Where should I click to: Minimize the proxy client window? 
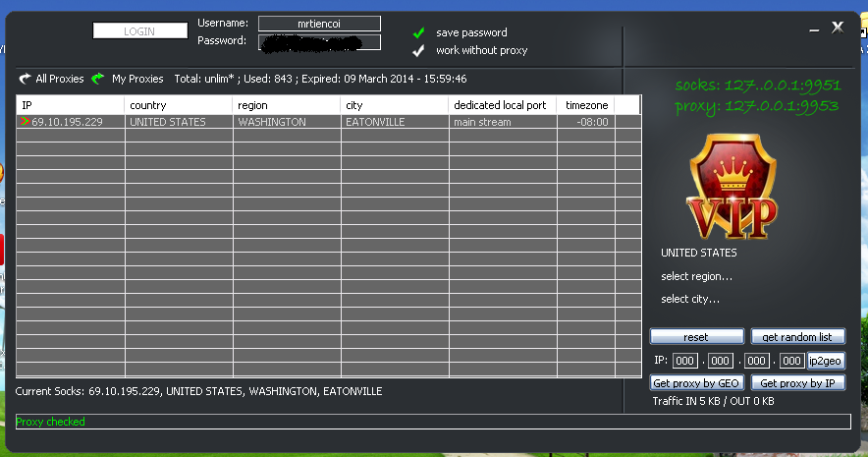(814, 29)
